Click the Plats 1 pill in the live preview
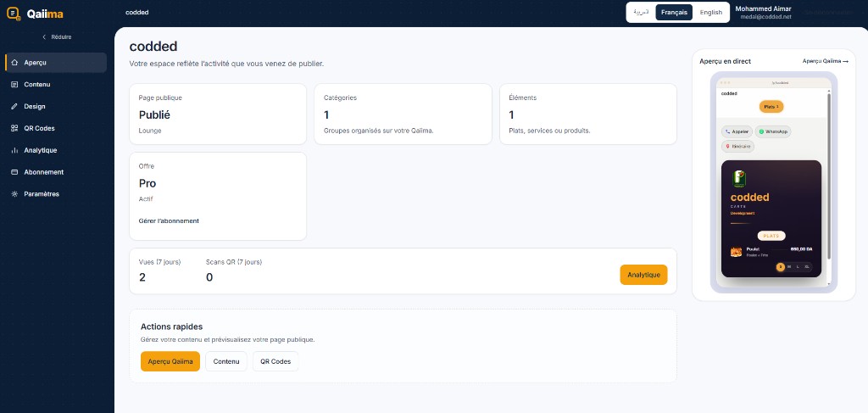This screenshot has width=868, height=413. pyautogui.click(x=771, y=107)
